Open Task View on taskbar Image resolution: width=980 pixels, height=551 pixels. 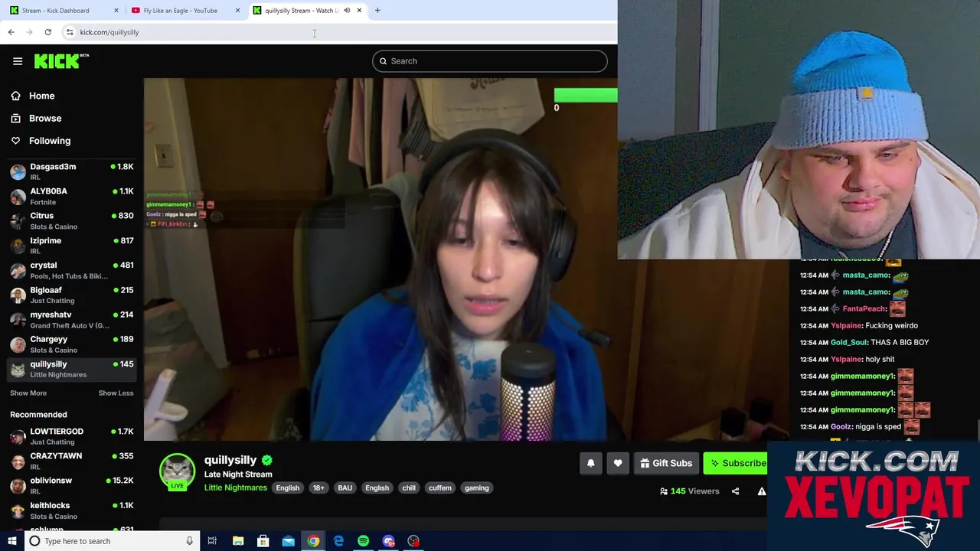(212, 541)
